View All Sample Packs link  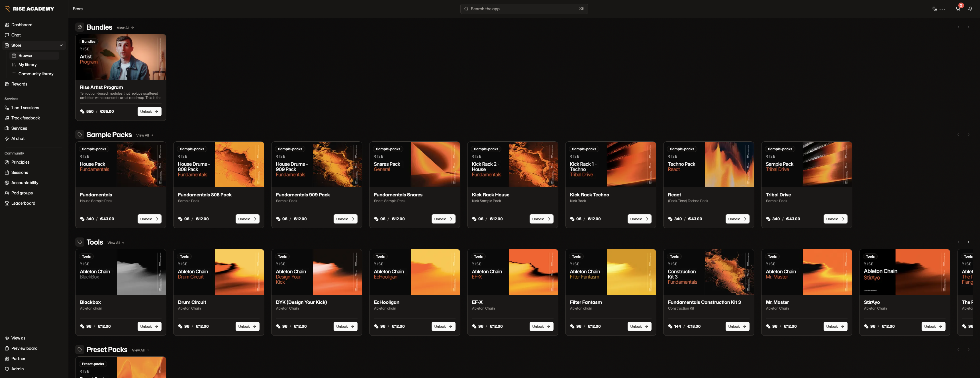pos(144,135)
